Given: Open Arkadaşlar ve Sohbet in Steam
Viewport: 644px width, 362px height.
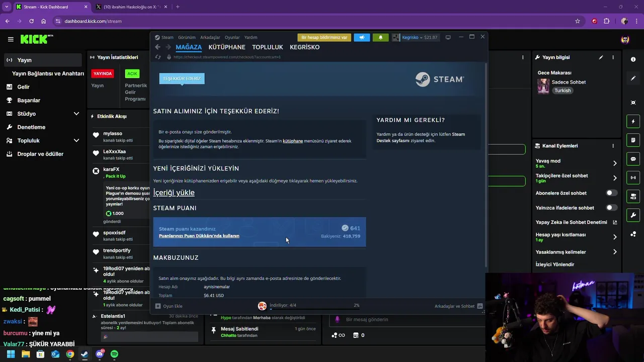Looking at the screenshot, I should [x=458, y=306].
